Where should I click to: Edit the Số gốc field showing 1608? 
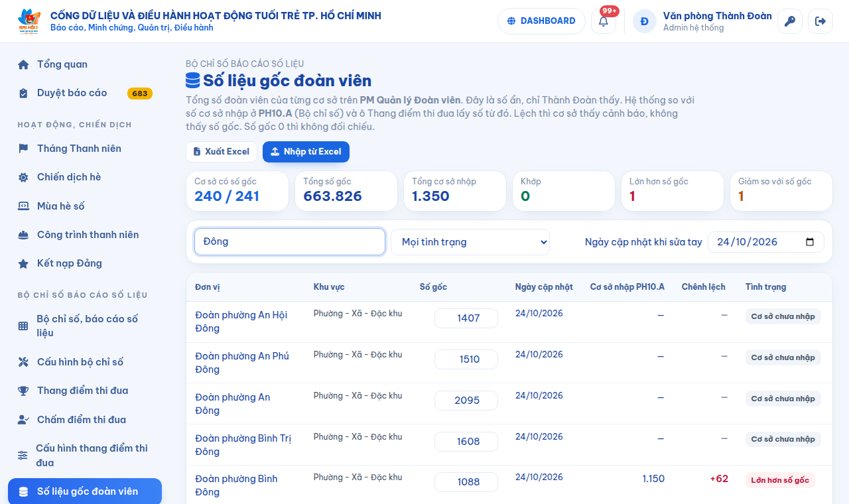466,442
